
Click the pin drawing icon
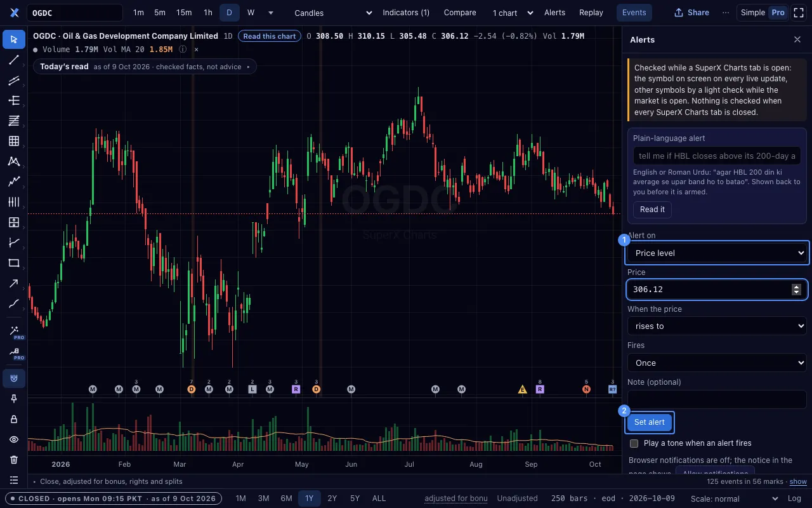point(14,399)
